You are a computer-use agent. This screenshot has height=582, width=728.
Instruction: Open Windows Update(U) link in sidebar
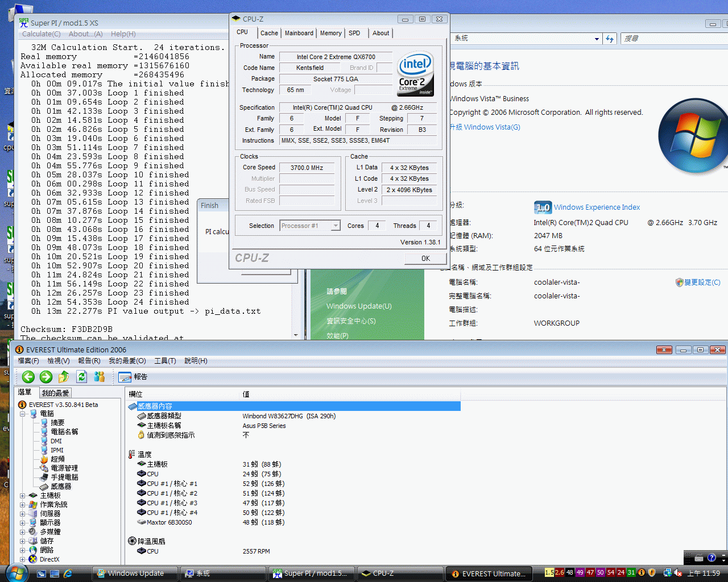pos(359,306)
